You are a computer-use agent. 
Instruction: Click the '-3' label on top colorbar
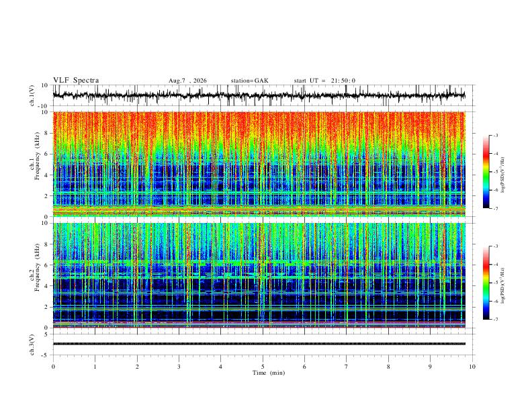tap(495, 135)
